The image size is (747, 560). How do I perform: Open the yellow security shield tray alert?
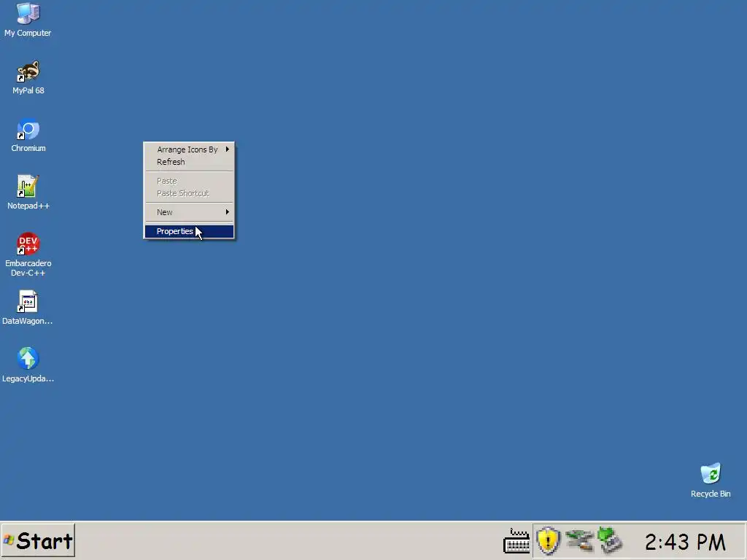(548, 541)
